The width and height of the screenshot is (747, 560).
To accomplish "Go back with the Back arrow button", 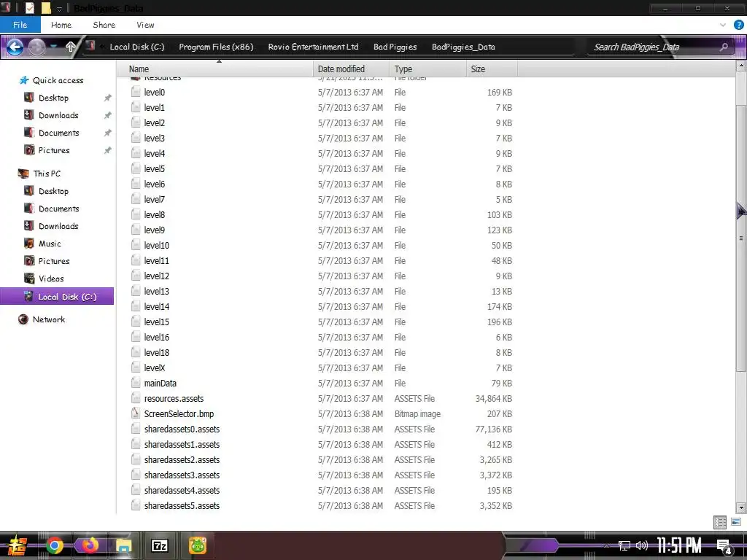I will click(15, 47).
